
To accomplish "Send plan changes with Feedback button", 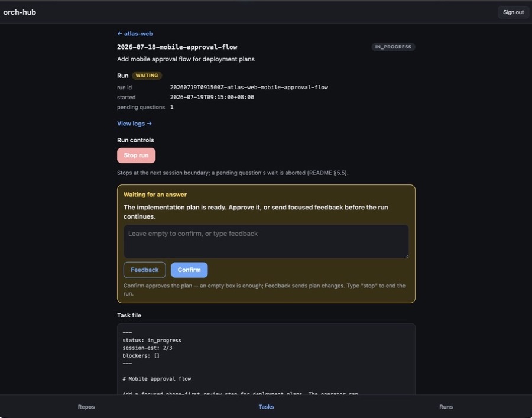I will tap(145, 270).
